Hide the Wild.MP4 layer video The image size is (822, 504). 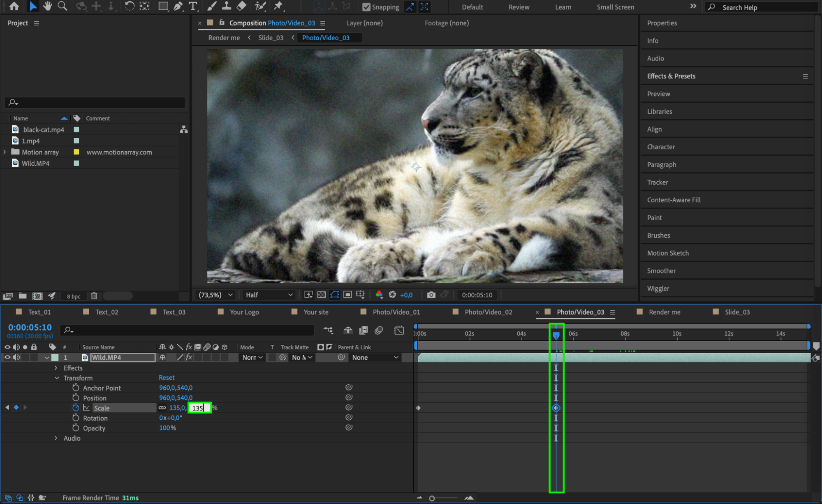[x=7, y=357]
